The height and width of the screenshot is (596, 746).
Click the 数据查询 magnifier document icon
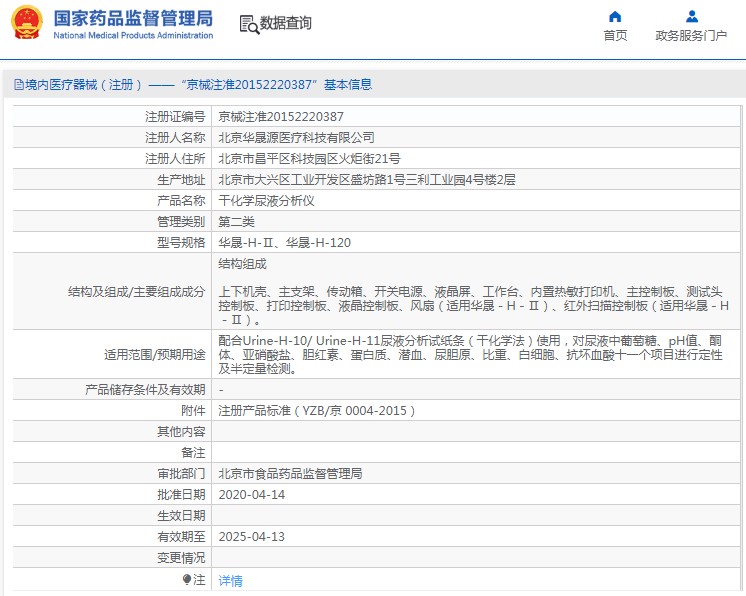coord(248,23)
